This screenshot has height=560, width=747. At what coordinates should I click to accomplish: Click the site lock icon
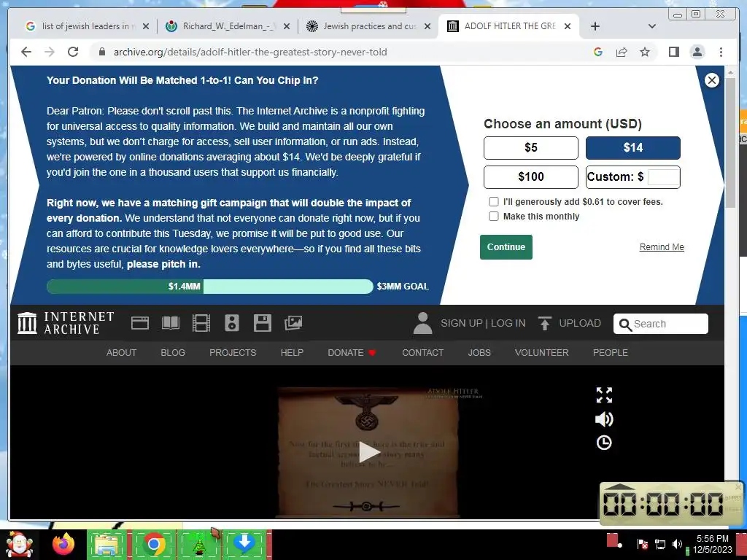[101, 52]
